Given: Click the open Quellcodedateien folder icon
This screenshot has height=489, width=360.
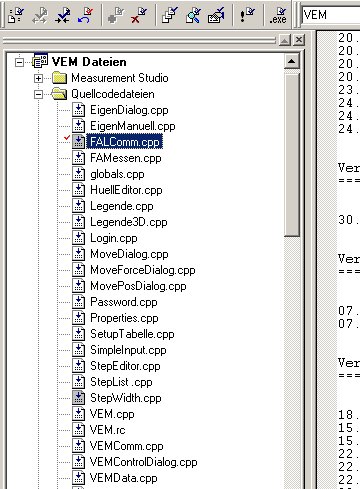Looking at the screenshot, I should [x=60, y=94].
